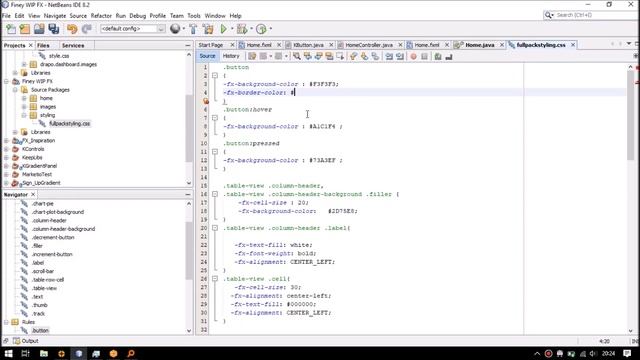The image size is (640, 360).
Task: Collapse the Source Packages node
Action: (15, 90)
